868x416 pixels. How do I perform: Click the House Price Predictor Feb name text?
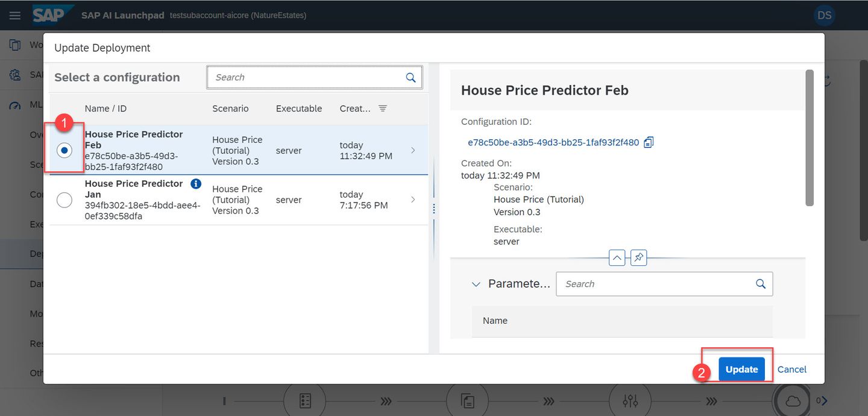click(x=134, y=139)
